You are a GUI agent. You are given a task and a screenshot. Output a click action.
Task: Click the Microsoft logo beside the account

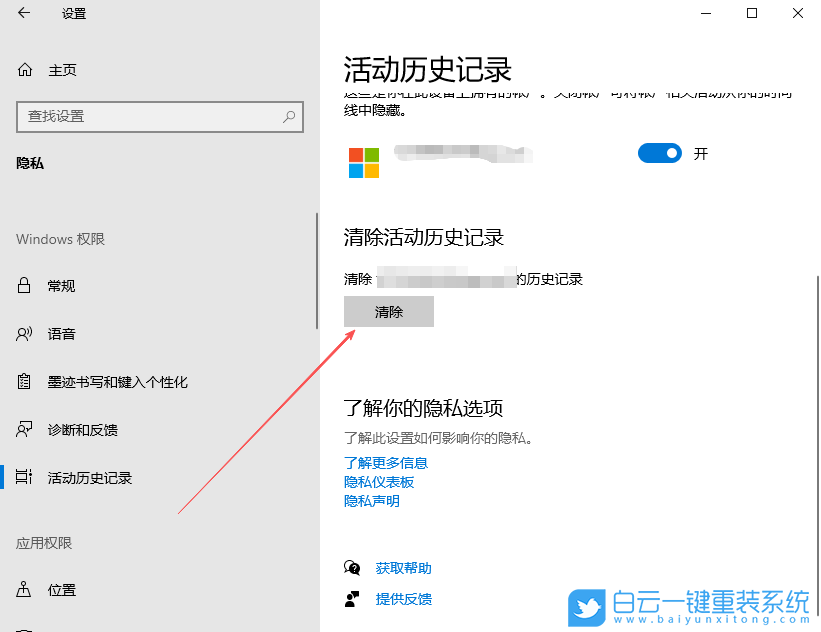click(362, 159)
